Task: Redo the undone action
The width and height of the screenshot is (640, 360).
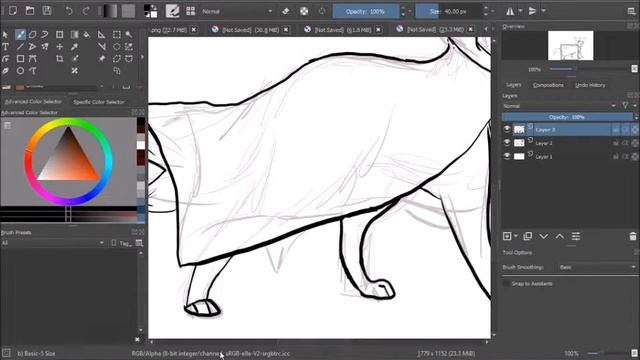Action: click(x=86, y=11)
